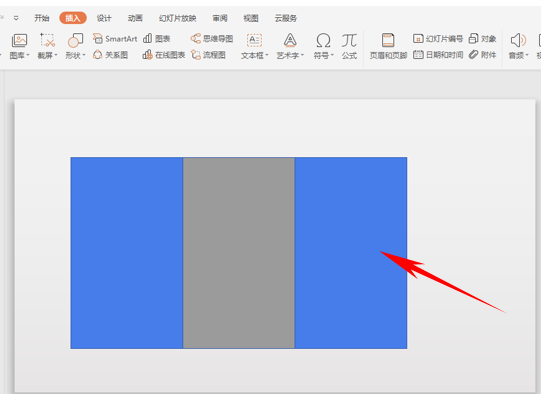Insert a 关系图 relationship diagram
The image size is (542, 394).
[x=111, y=55]
